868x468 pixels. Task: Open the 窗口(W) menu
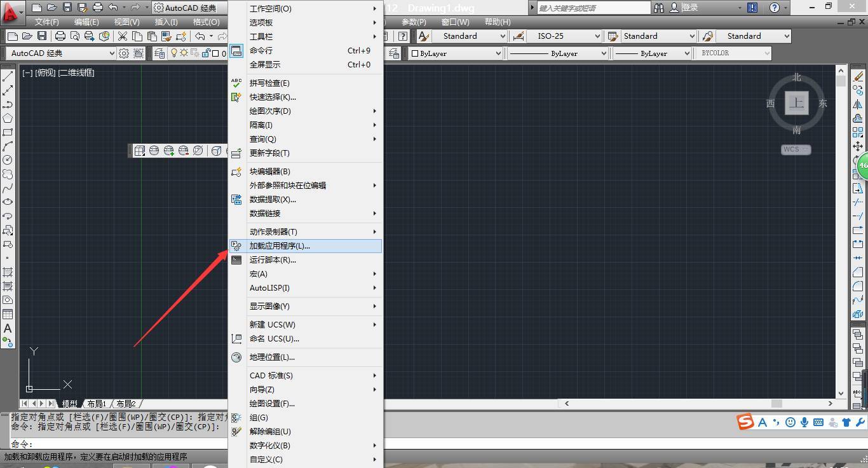455,22
